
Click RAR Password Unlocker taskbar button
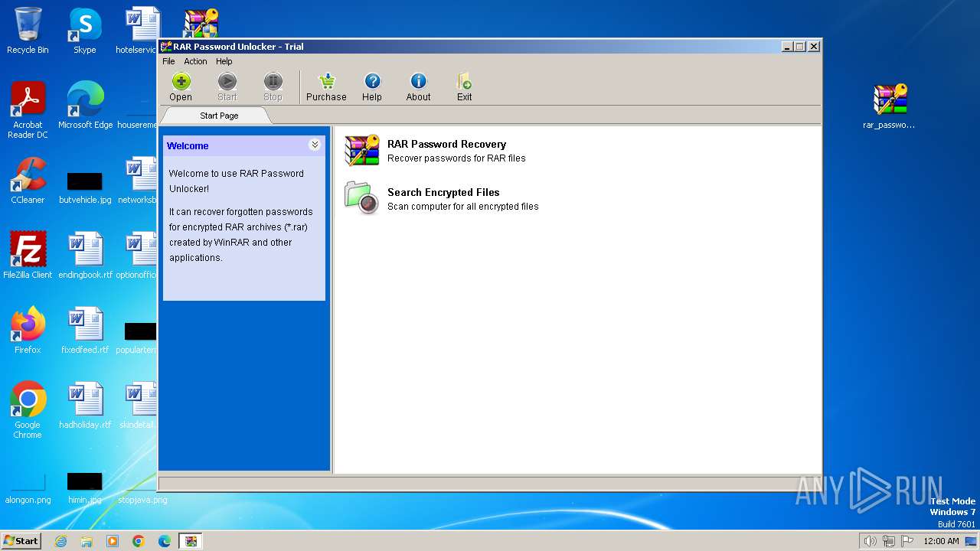click(191, 541)
